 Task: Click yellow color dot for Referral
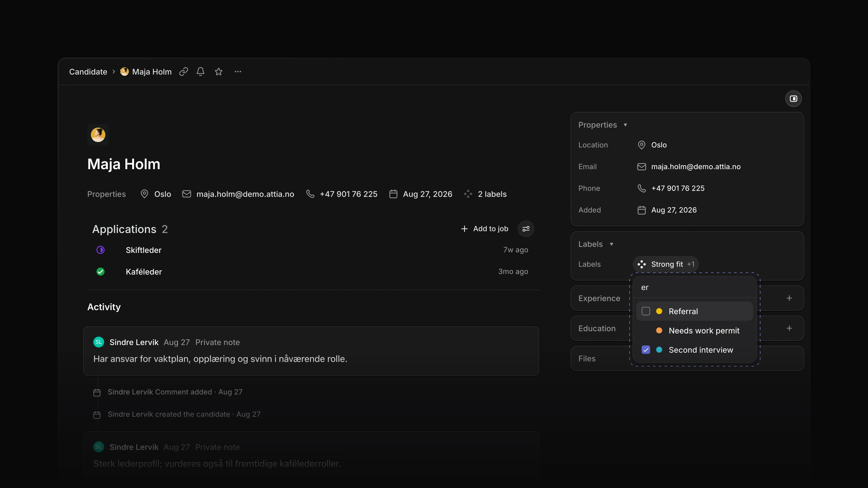(659, 311)
